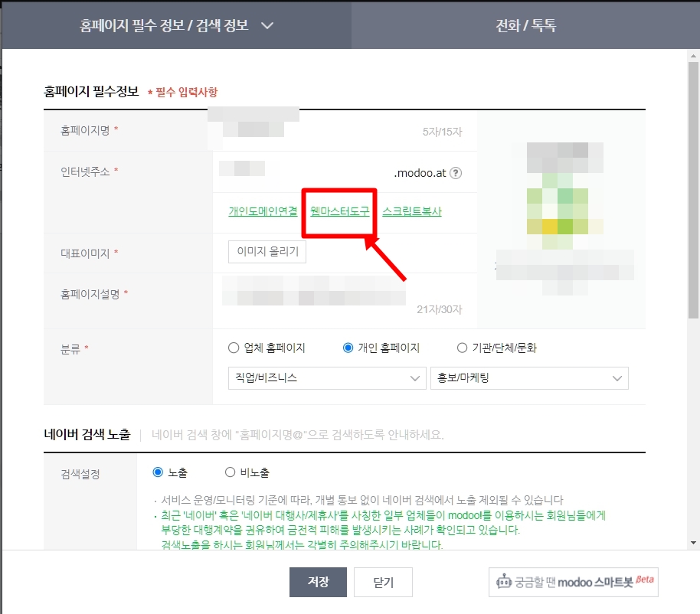Click the .modoo.at domain suffix text
Viewport: 700px width, 614px height.
point(420,173)
